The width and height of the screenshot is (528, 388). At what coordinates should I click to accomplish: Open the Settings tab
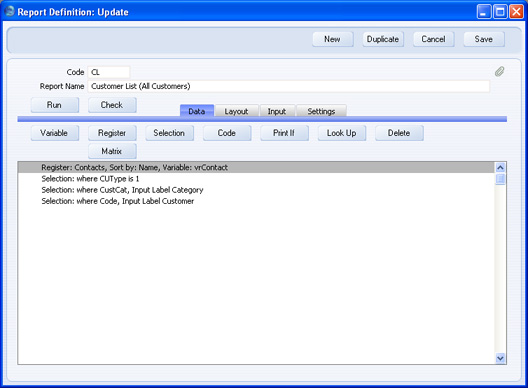[x=321, y=111]
